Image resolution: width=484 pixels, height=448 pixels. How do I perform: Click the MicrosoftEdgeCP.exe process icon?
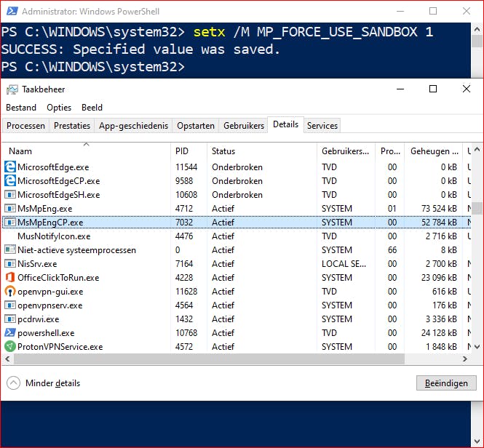(x=10, y=181)
